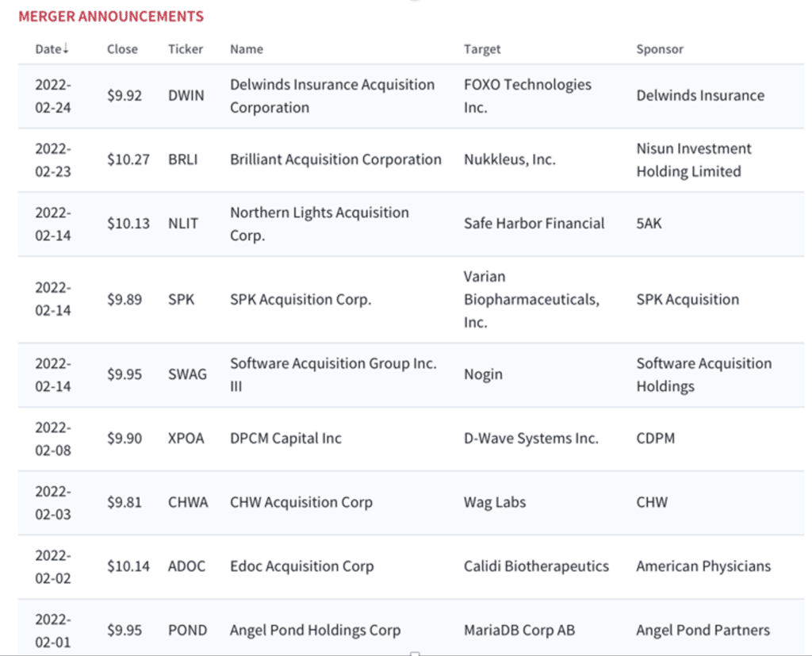Sort by the Target column header
The image size is (812, 656).
click(x=482, y=49)
